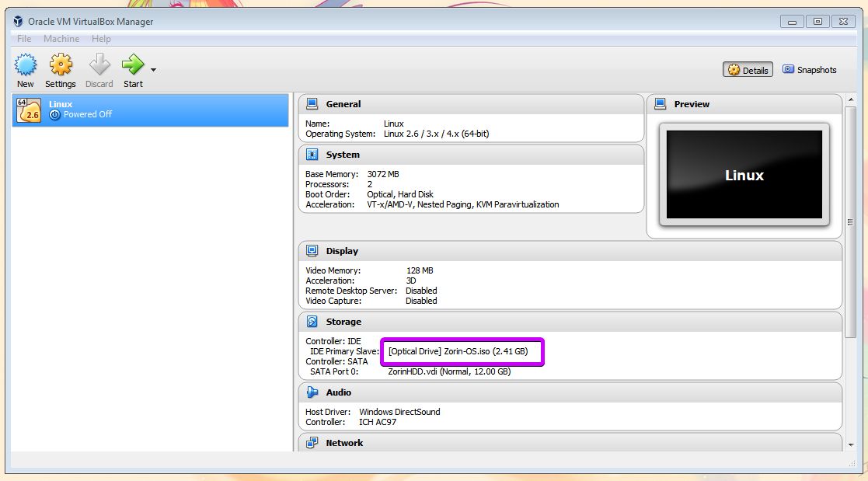This screenshot has width=868, height=481.
Task: Click the 3072 MB base memory value
Action: (x=383, y=174)
